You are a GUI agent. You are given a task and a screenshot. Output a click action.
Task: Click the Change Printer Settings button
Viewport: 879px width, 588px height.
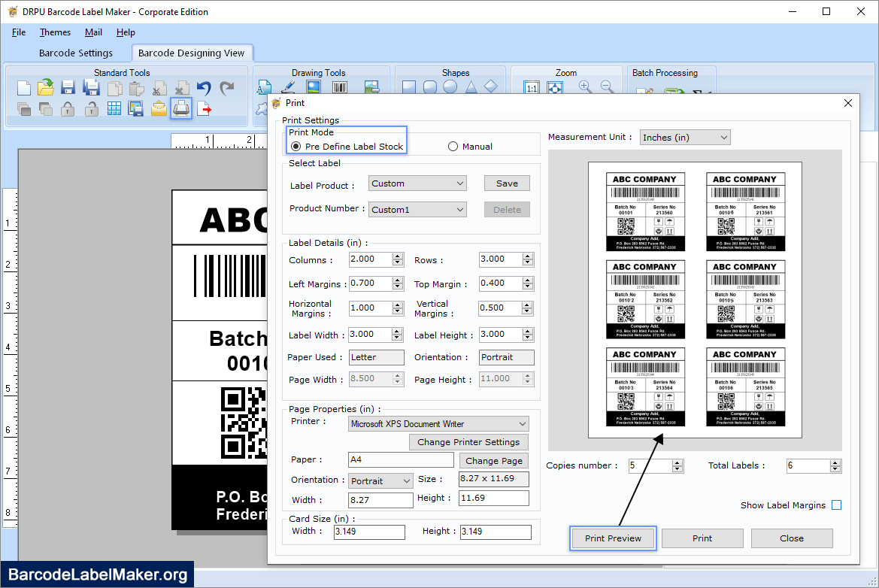(x=468, y=441)
